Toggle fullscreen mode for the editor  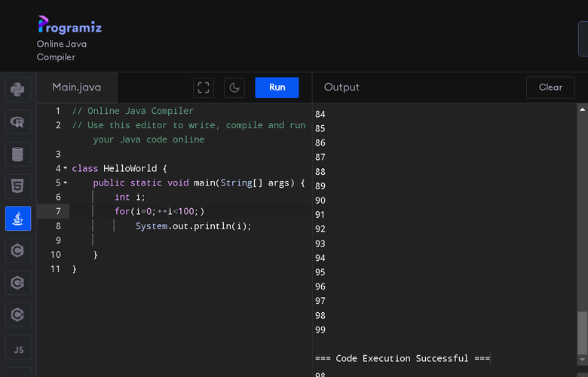pyautogui.click(x=204, y=87)
